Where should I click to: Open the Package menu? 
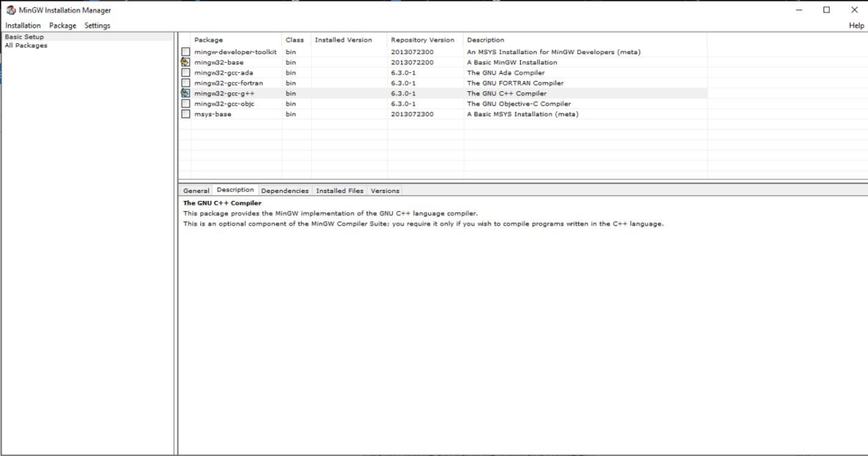pyautogui.click(x=62, y=25)
